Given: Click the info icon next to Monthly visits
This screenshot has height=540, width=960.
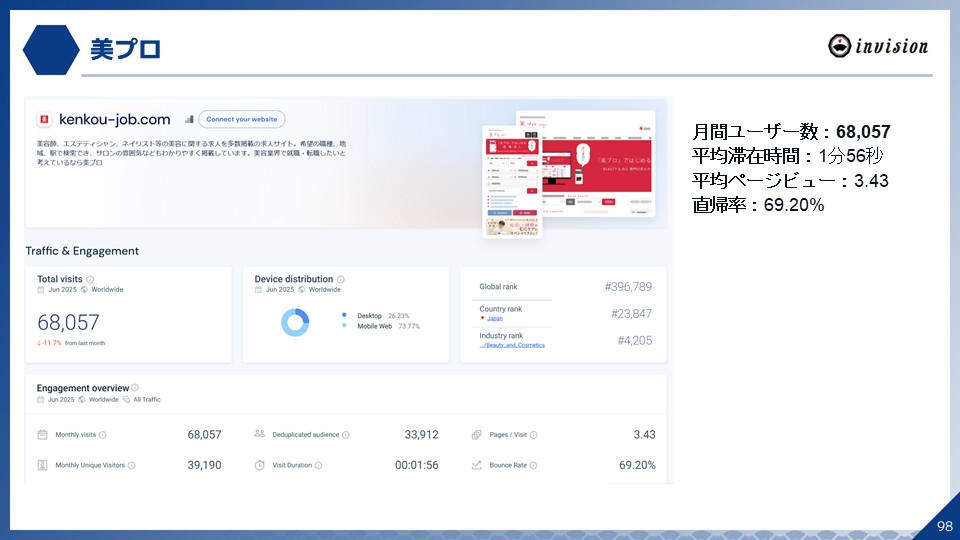Looking at the screenshot, I should [103, 435].
